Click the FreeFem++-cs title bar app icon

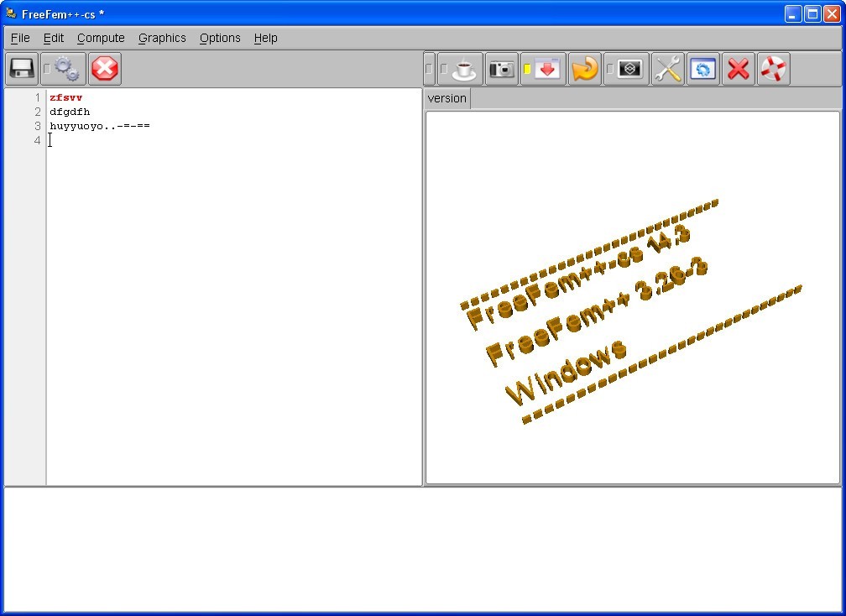coord(11,13)
